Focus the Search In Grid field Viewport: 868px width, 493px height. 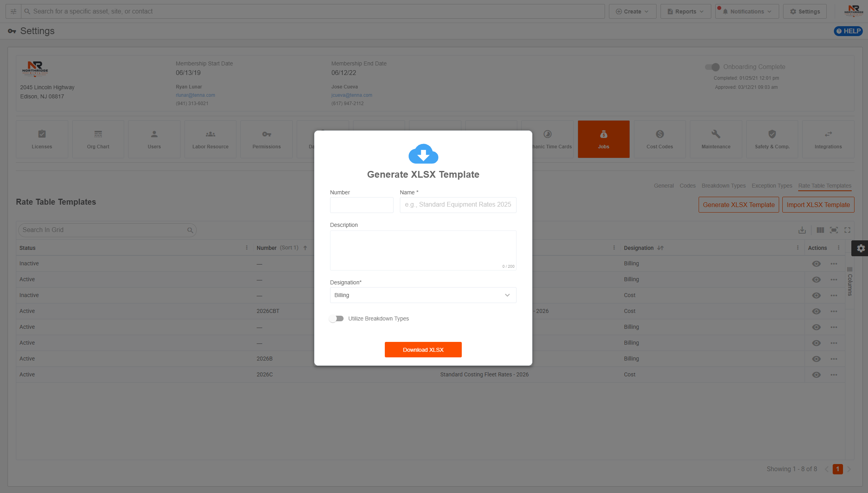click(x=107, y=230)
